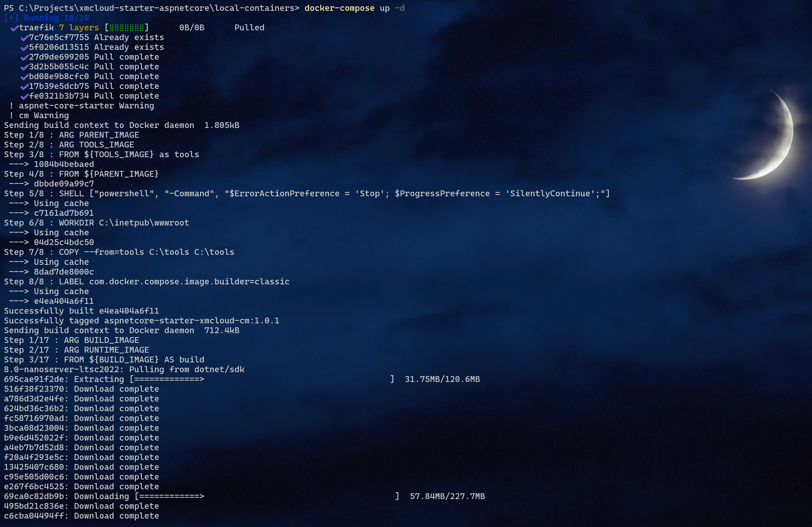Click 'Step 3/17 : FROM ${BUILD_IMAGE} AS build' line

(104, 360)
